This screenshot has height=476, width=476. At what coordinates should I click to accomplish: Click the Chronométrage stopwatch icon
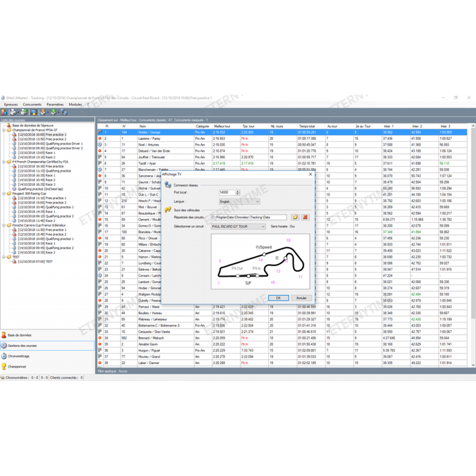click(x=4, y=356)
